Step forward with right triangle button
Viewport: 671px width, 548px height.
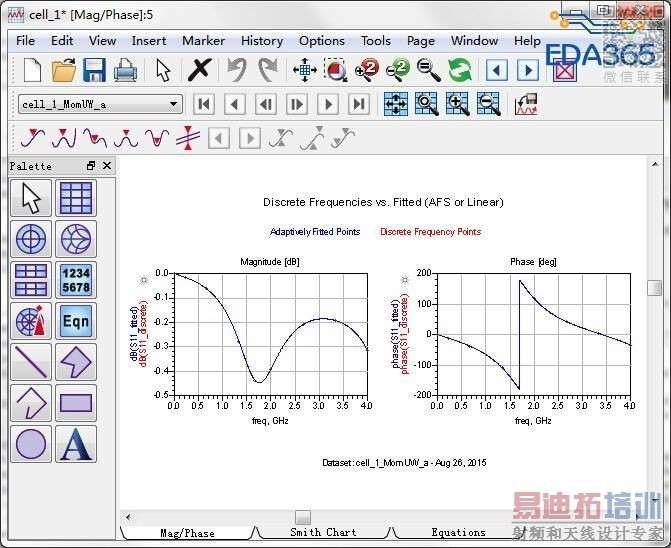pyautogui.click(x=328, y=104)
